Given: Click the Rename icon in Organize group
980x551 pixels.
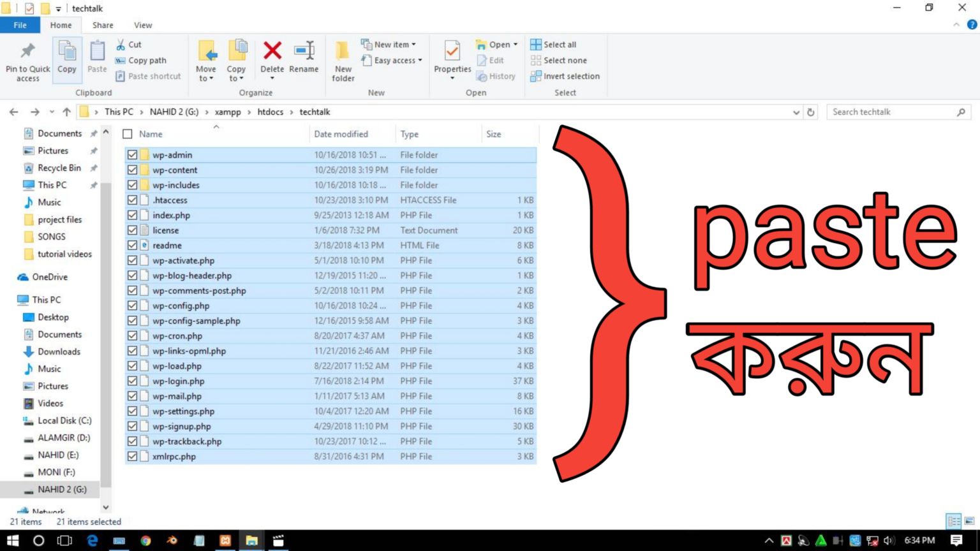Looking at the screenshot, I should [x=304, y=51].
